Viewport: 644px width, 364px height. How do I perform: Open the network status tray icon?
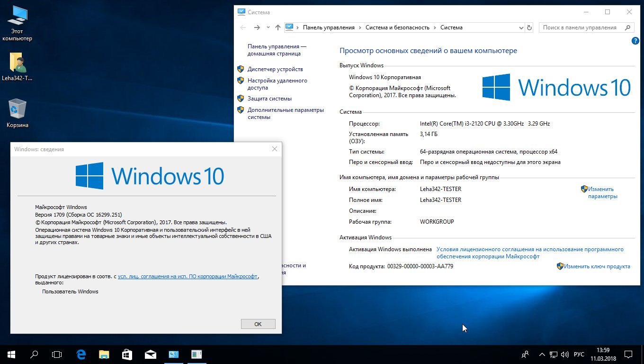553,354
